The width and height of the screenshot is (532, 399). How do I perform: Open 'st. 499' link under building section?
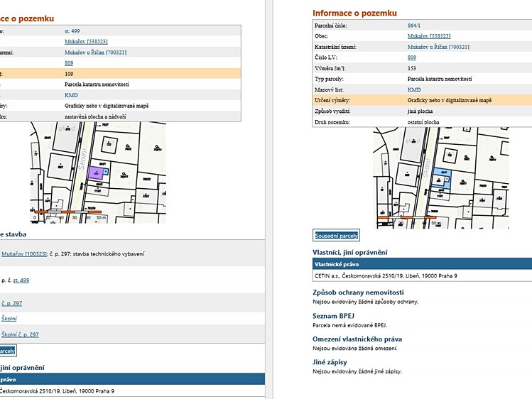click(x=21, y=280)
